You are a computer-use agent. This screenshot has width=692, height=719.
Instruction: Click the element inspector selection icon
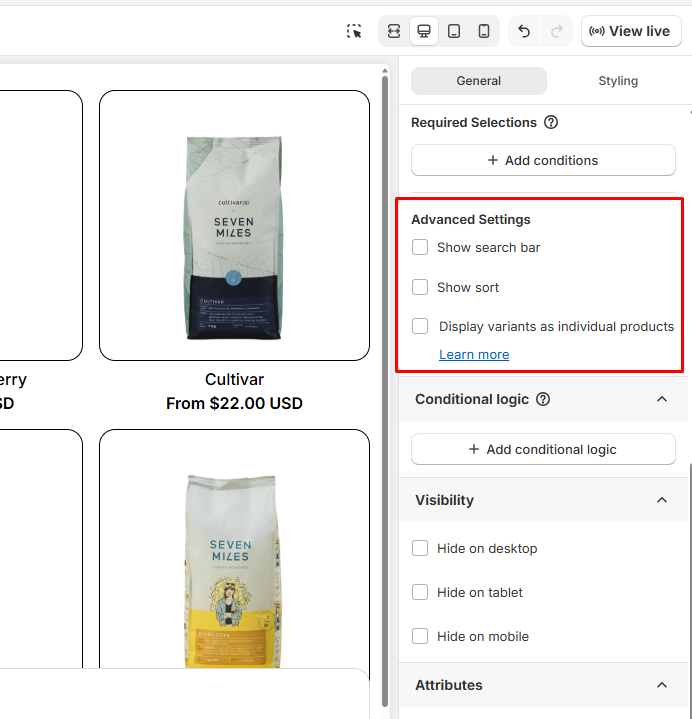354,31
